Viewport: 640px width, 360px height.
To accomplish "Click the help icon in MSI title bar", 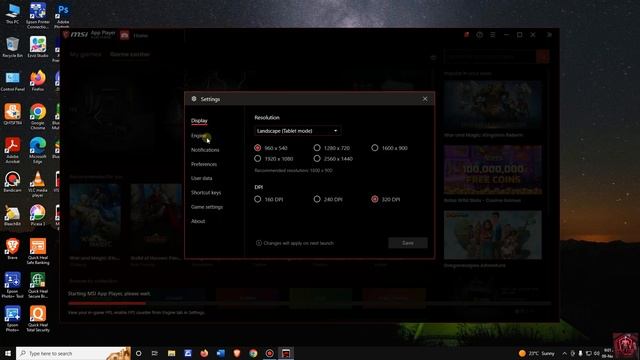I will 480,35.
